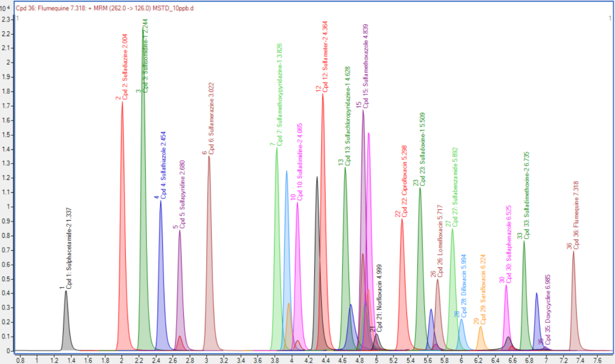The height and width of the screenshot is (364, 615).
Task: Select the vertical Cpd 36: Flumequine 7.318 peak label
Action: tap(576, 215)
